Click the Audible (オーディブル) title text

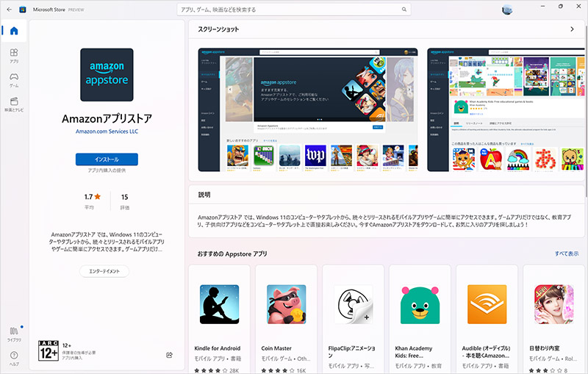point(486,351)
